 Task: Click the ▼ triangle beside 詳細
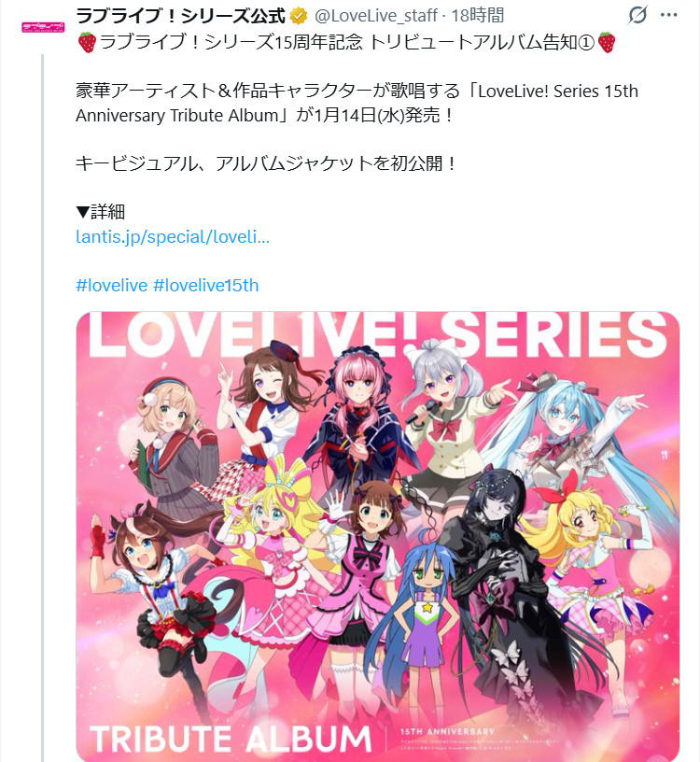coord(82,212)
